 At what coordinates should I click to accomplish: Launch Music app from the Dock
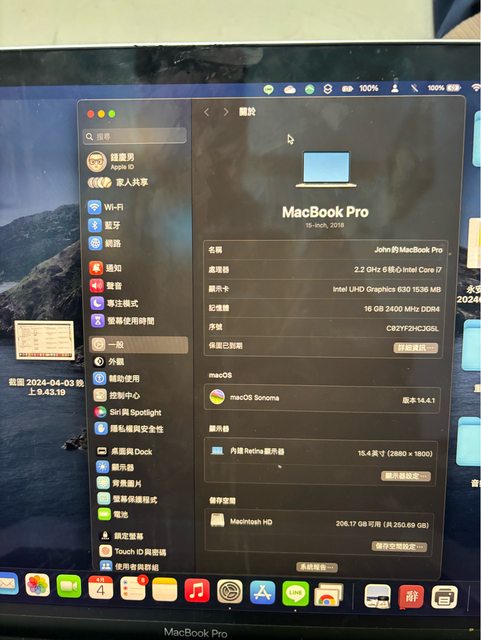point(197,590)
